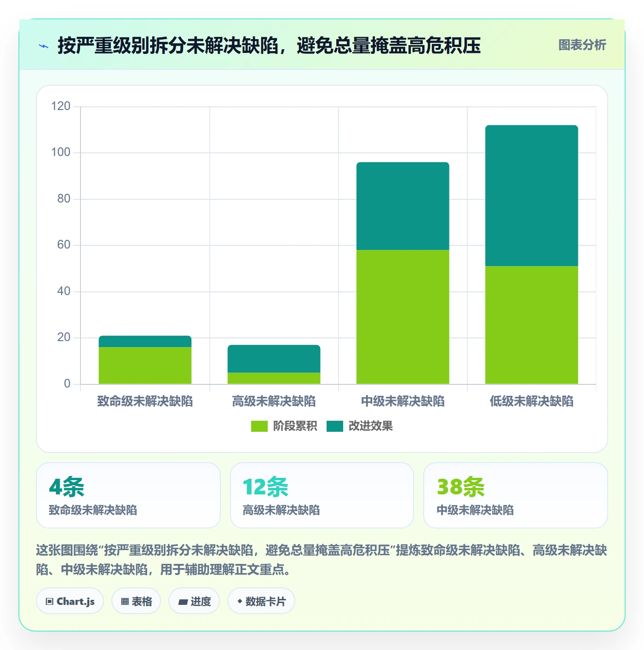644x650 pixels.
Task: Click the light green 中级未解决缺陷 bar segment
Action: tap(402, 317)
